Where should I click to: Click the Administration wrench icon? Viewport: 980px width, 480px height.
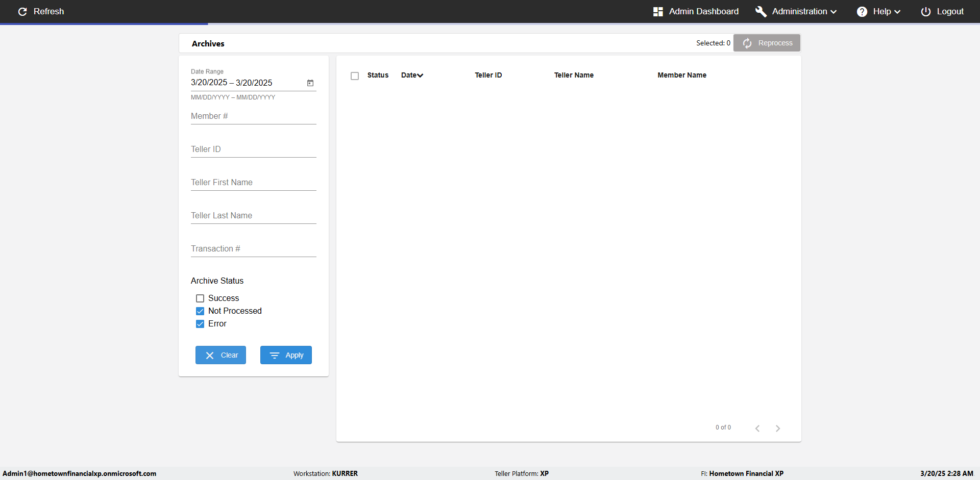[x=761, y=11]
